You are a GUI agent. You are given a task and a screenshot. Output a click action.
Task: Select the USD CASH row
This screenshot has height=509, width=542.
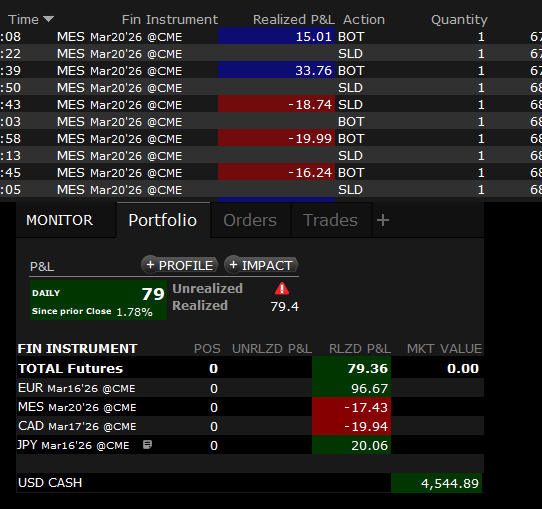tap(250, 483)
